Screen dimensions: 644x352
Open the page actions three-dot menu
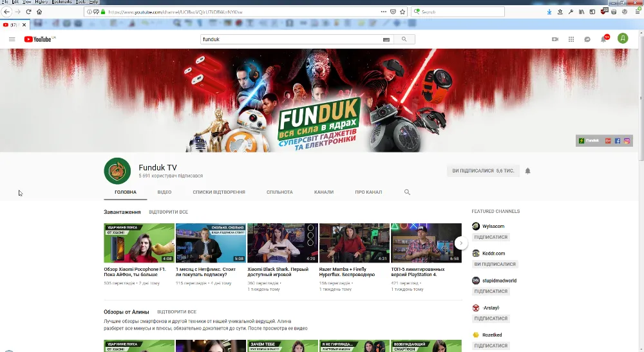(x=384, y=12)
